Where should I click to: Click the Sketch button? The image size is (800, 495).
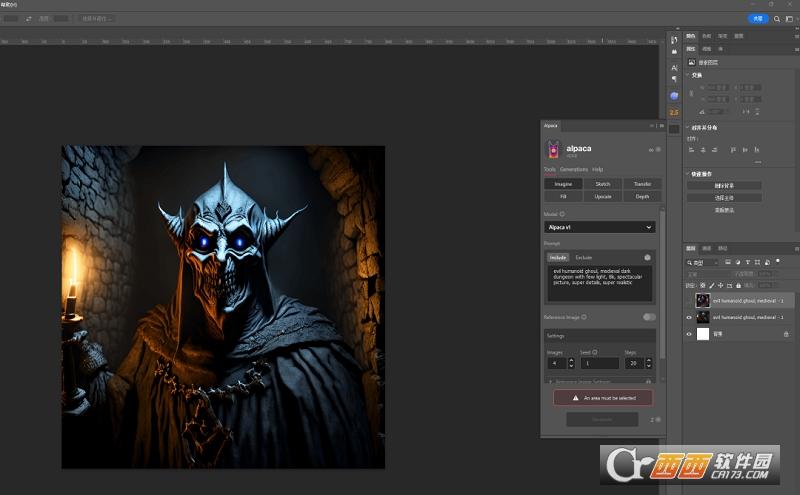[x=603, y=184]
